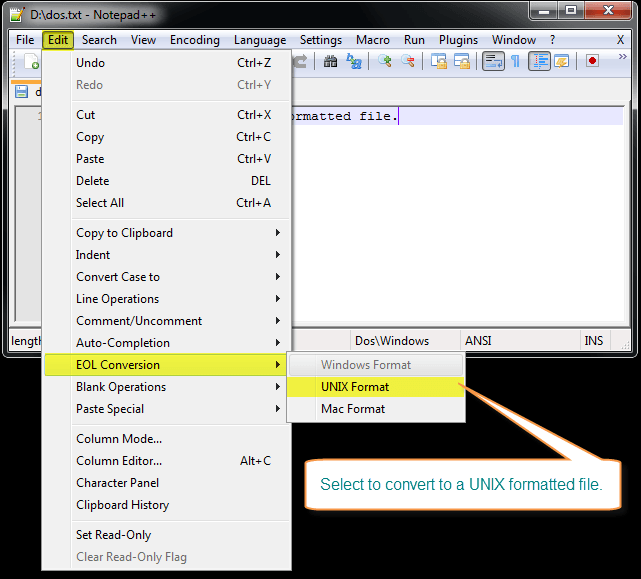The height and width of the screenshot is (579, 641).
Task: Click the Synchronize Vertical Scrolling icon
Action: pyautogui.click(x=439, y=61)
